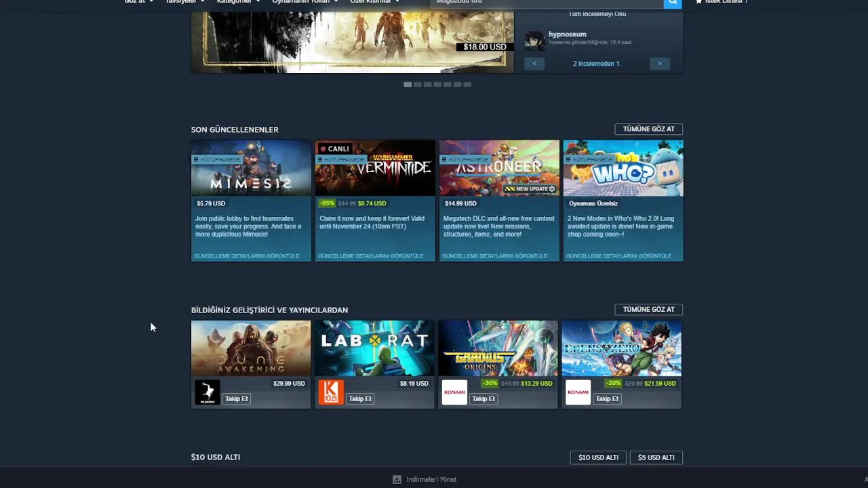The height and width of the screenshot is (488, 868).
Task: Expand the Özel Kısımlar dropdown menu
Action: [x=374, y=2]
